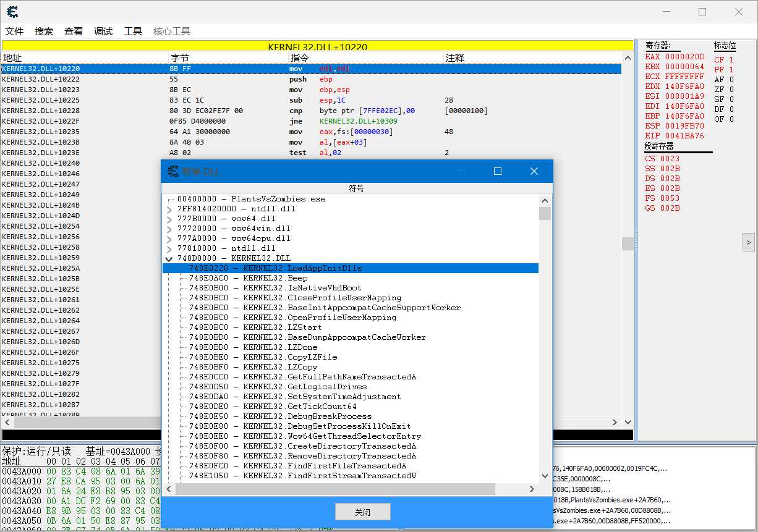Collapse the KERNEL32.DLL tree node
Screen dimensions: 758x532
pos(170,259)
